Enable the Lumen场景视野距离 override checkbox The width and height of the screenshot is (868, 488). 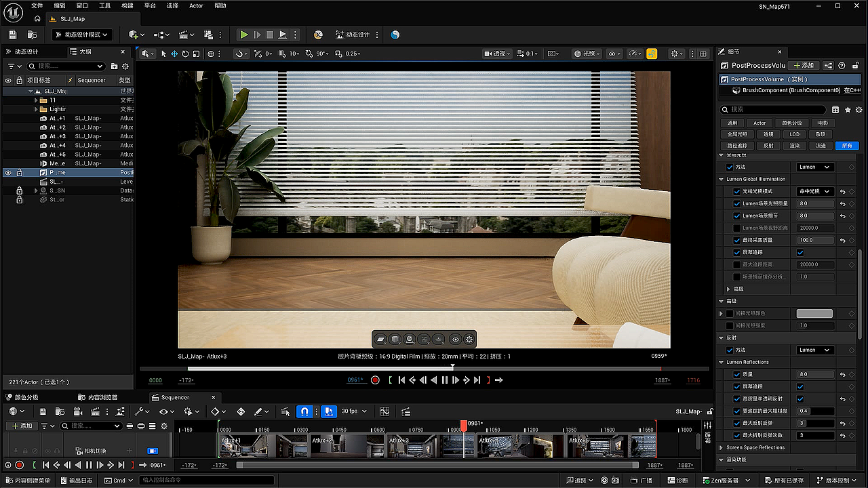tap(737, 228)
